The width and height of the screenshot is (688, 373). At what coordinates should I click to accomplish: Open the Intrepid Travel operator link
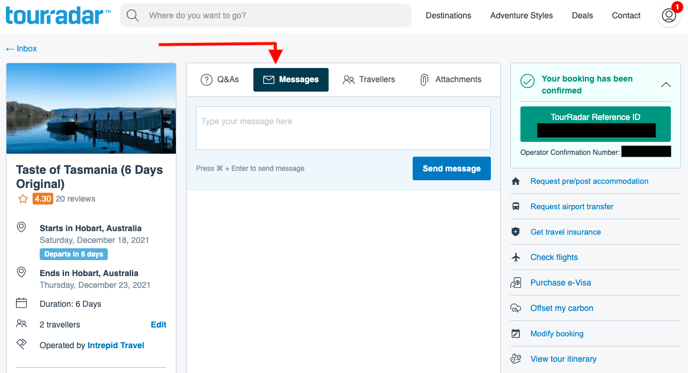116,345
